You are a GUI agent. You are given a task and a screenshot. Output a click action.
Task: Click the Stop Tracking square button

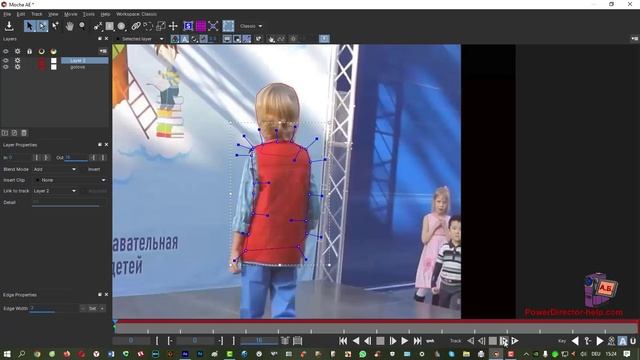pyautogui.click(x=493, y=340)
